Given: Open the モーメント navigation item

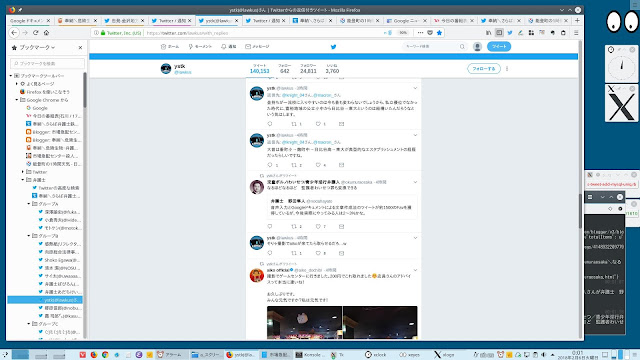Looking at the screenshot, I should point(200,47).
